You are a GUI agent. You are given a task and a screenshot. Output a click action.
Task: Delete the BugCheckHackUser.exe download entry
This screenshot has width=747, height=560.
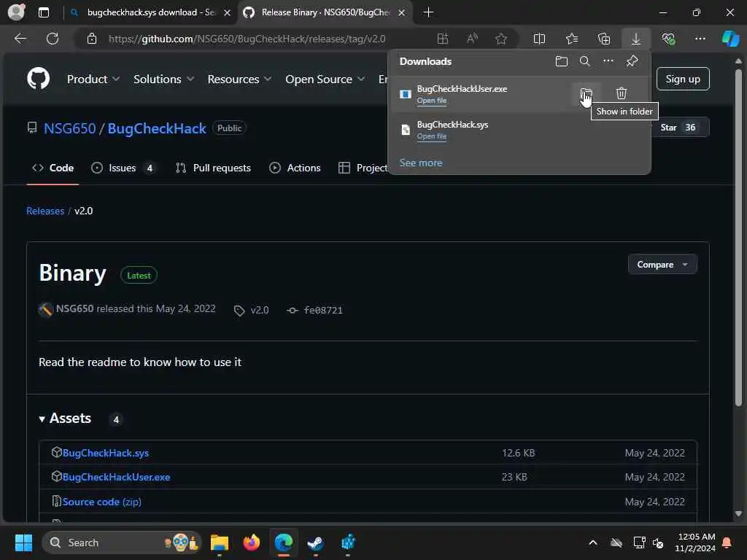coord(622,93)
